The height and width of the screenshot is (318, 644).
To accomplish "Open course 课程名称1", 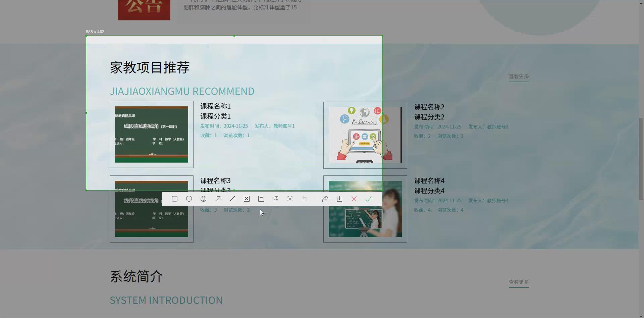I will pyautogui.click(x=215, y=106).
